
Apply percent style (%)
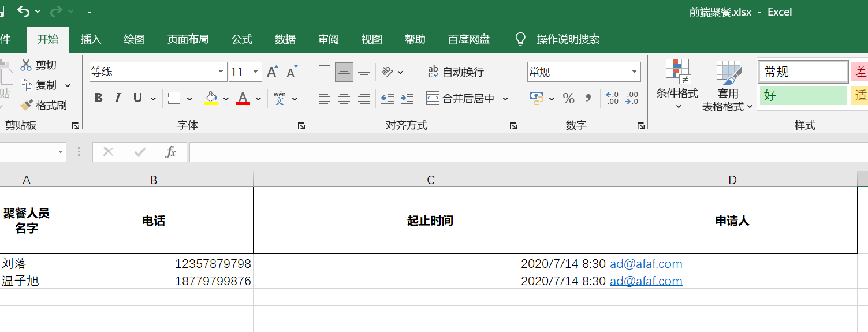point(569,98)
